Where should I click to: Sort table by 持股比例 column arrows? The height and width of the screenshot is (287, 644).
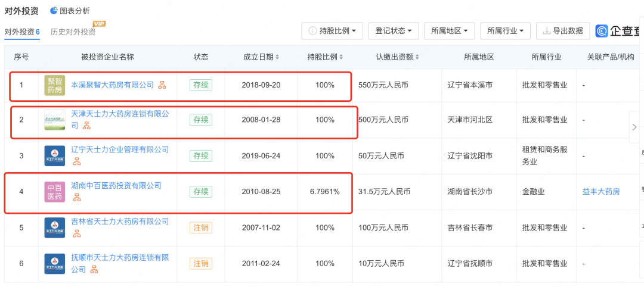point(341,57)
